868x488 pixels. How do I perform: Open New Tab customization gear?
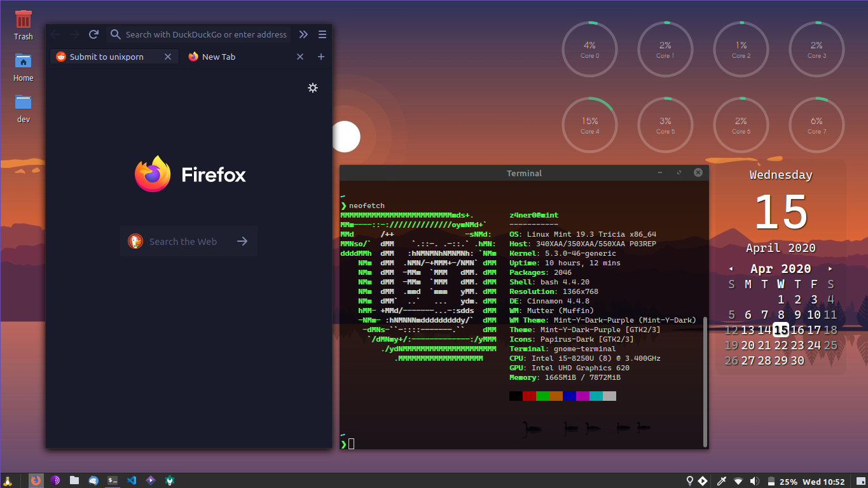point(312,88)
